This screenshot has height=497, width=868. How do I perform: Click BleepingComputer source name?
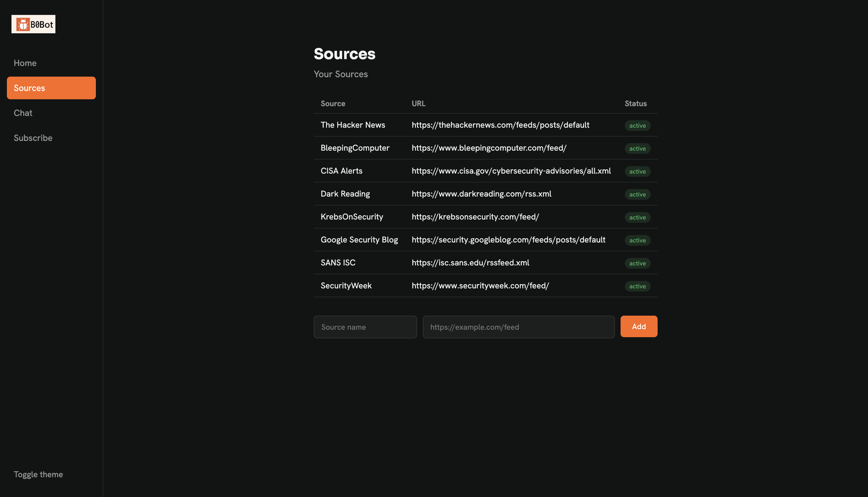[355, 148]
